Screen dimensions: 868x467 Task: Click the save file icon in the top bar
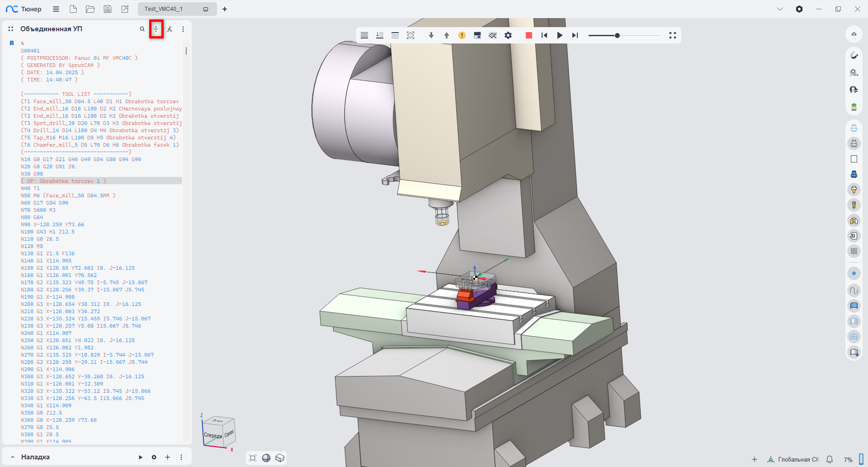pos(108,9)
